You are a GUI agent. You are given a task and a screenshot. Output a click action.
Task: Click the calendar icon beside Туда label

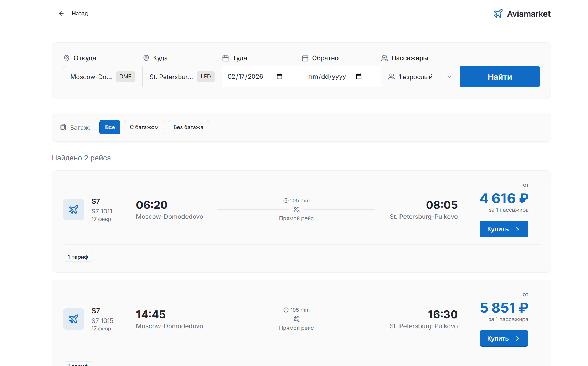click(226, 58)
